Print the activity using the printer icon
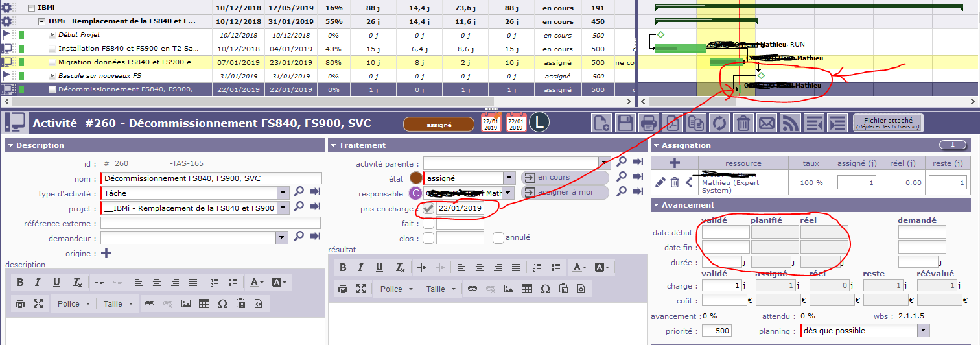Image resolution: width=980 pixels, height=345 pixels. click(649, 123)
